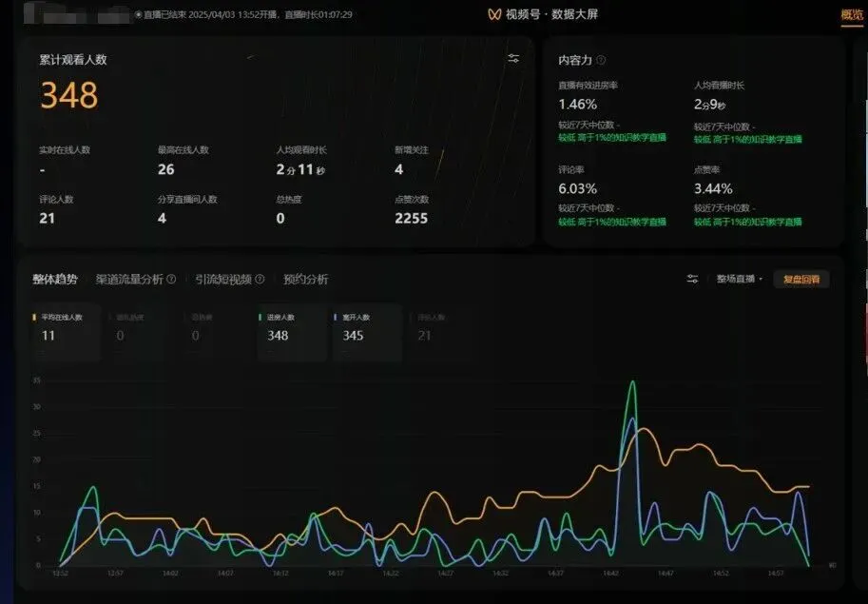Open the 预约分析 tab
This screenshot has width=868, height=604.
[305, 279]
